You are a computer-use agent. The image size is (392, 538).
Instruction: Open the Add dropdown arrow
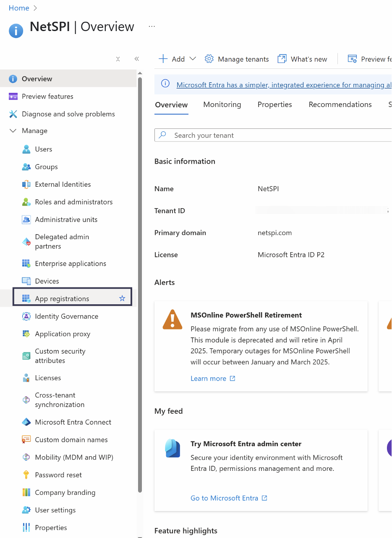point(193,59)
